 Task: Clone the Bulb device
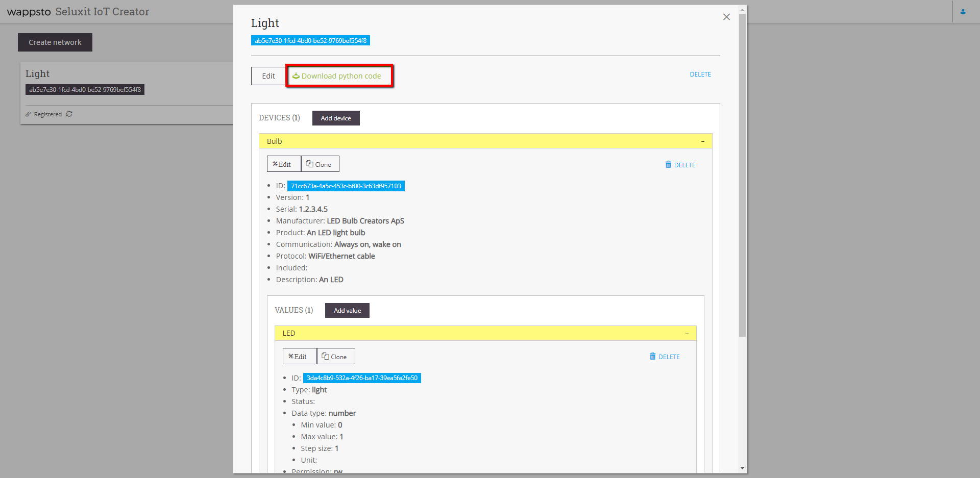(320, 164)
